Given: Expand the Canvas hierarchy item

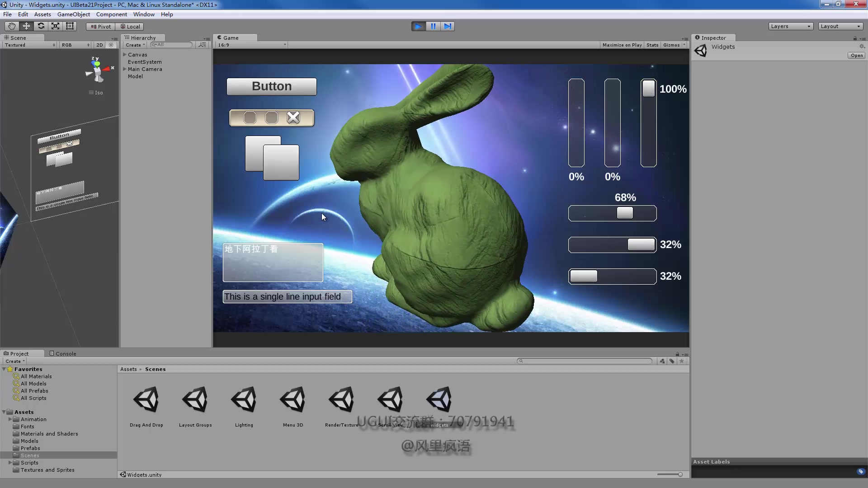Looking at the screenshot, I should point(125,54).
